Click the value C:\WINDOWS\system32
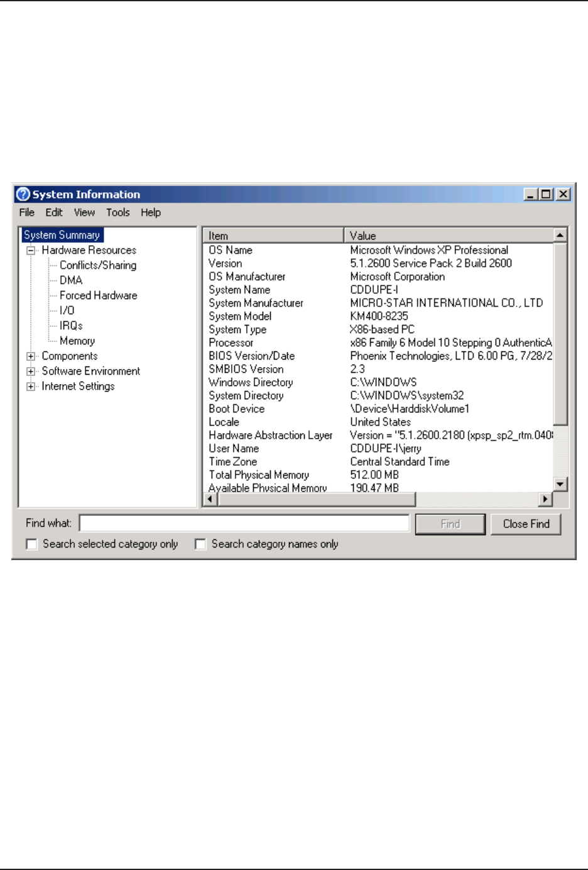The width and height of the screenshot is (588, 870). coord(407,395)
